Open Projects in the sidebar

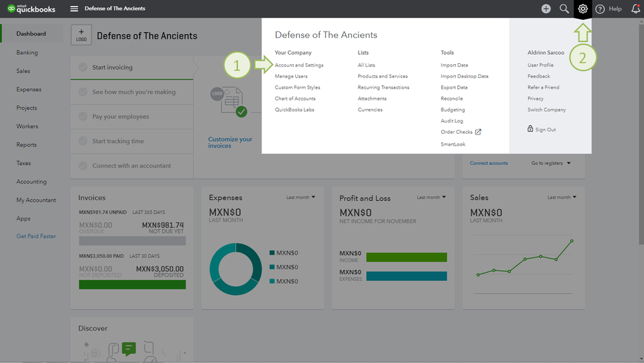pyautogui.click(x=26, y=108)
